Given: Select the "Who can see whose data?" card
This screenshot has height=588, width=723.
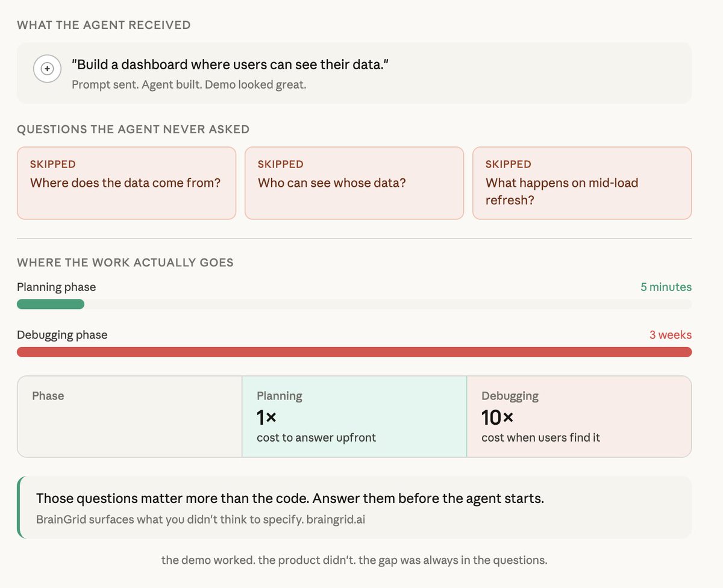Looking at the screenshot, I should point(354,183).
